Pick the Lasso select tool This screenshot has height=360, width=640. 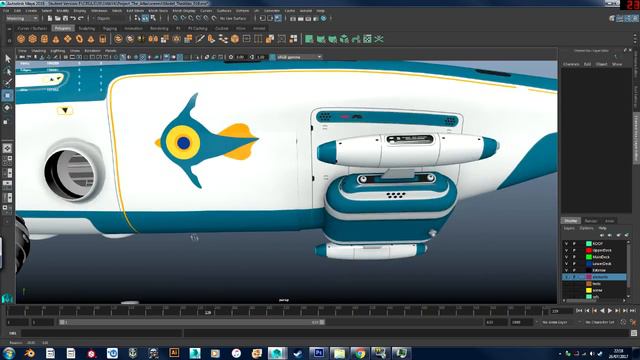(x=7, y=71)
